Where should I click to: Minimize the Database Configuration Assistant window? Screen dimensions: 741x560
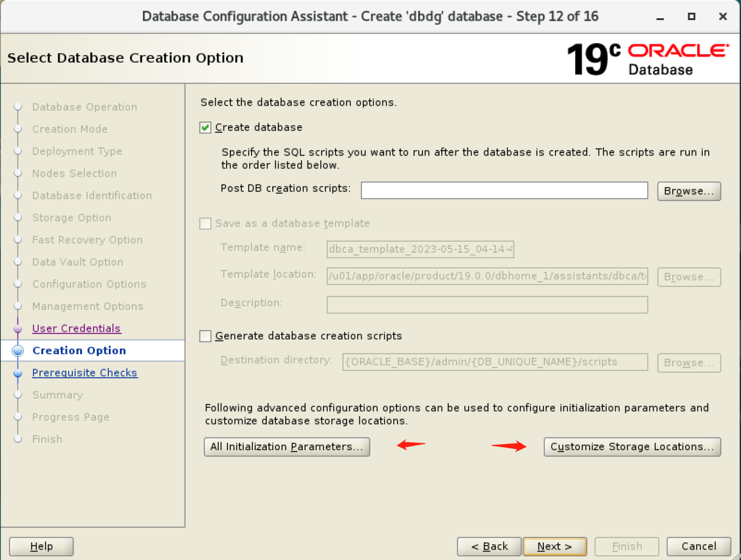coord(660,17)
